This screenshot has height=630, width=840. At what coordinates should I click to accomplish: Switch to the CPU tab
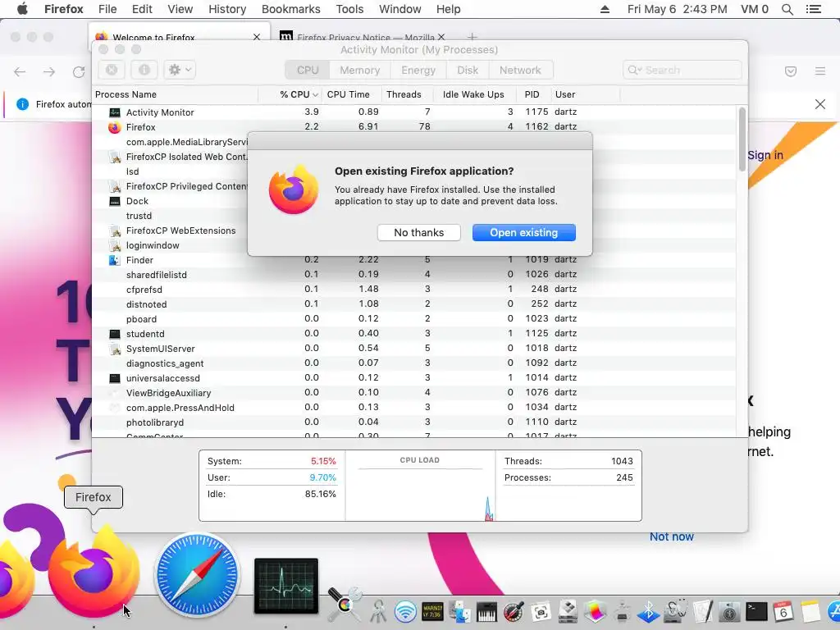308,71
